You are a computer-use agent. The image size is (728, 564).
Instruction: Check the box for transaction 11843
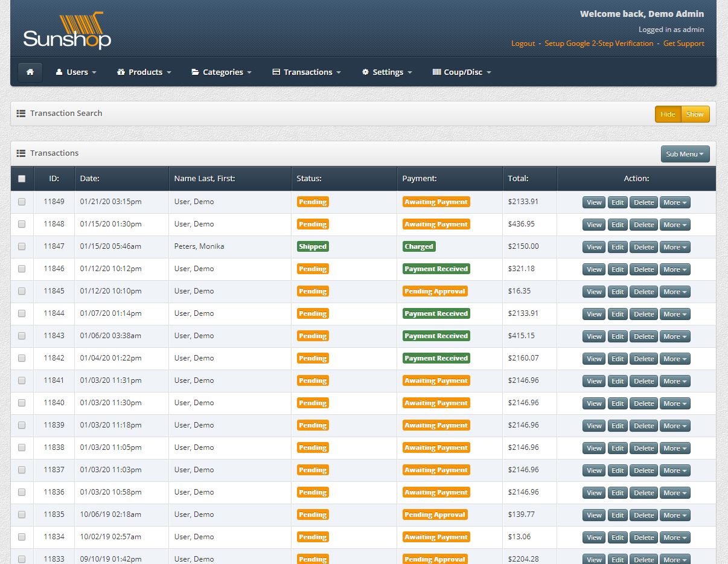point(22,336)
